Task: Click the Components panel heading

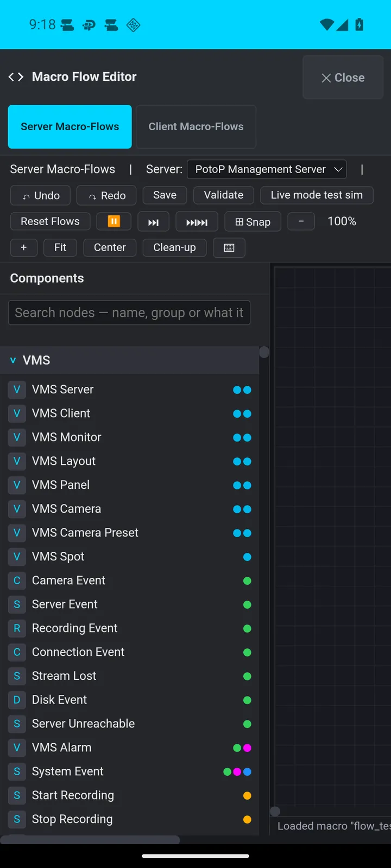Action: click(47, 278)
